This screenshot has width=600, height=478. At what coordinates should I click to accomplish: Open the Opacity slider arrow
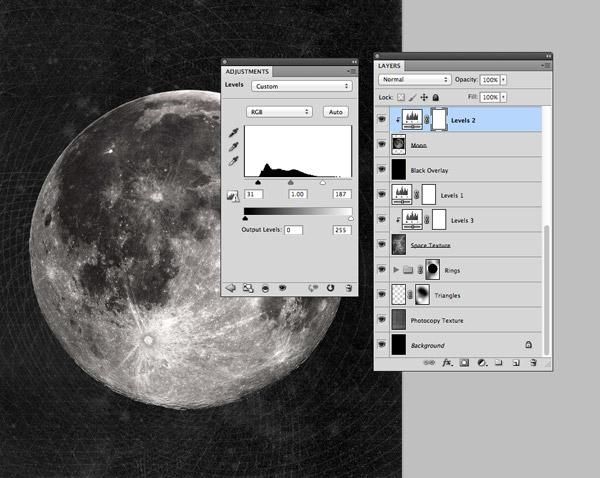tap(504, 80)
